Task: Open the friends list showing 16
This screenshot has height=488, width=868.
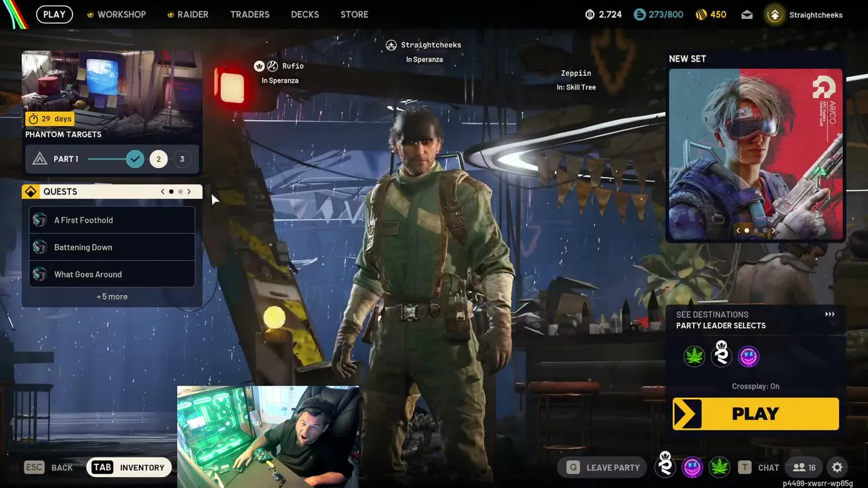Action: click(804, 467)
